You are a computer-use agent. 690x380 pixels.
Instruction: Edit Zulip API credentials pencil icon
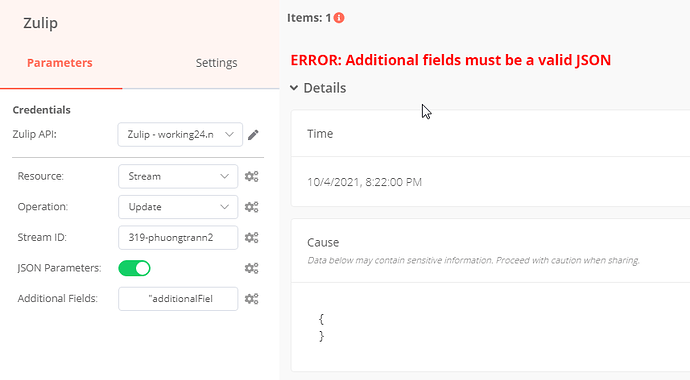253,135
